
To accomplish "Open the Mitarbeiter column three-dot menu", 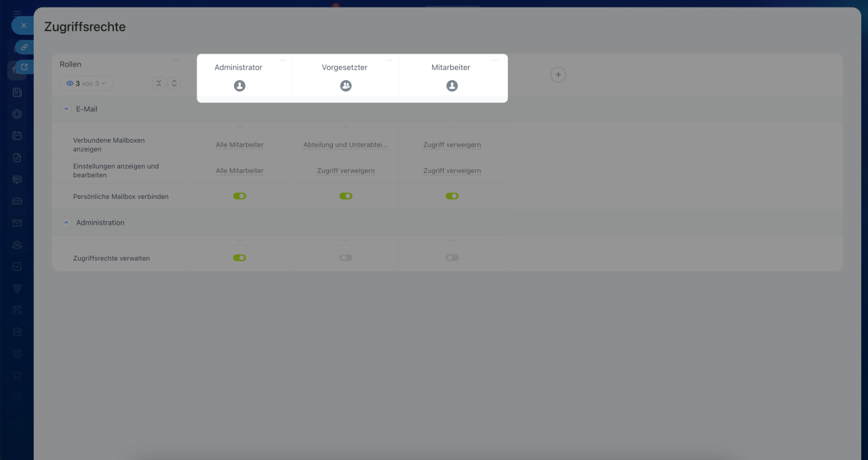I will coord(495,60).
